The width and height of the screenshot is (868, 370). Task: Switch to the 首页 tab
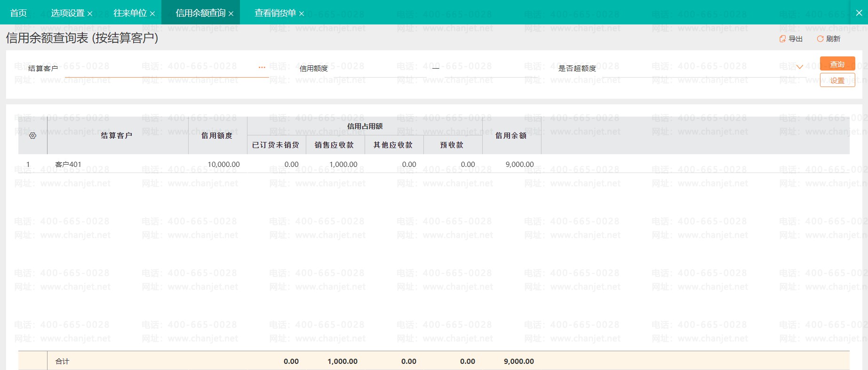[18, 13]
